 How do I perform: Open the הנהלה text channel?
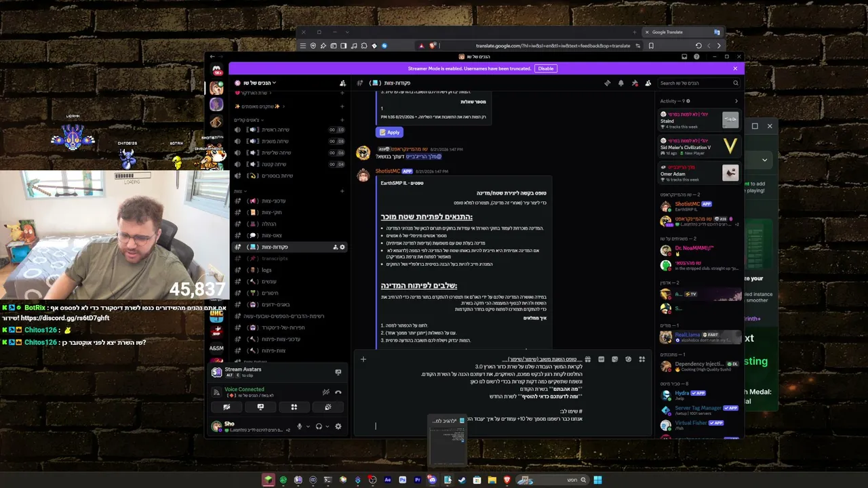pos(288,224)
